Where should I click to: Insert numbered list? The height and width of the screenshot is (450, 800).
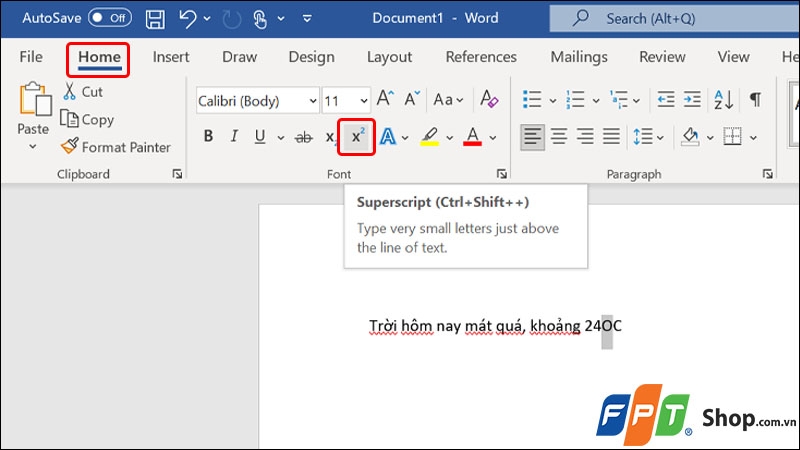tap(575, 99)
